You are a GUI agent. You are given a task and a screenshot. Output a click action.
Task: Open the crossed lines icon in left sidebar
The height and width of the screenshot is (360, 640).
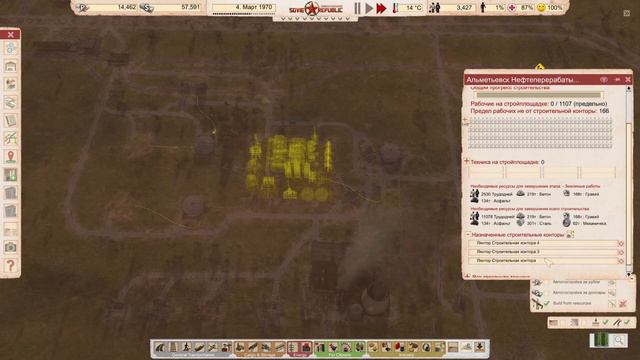(x=11, y=138)
